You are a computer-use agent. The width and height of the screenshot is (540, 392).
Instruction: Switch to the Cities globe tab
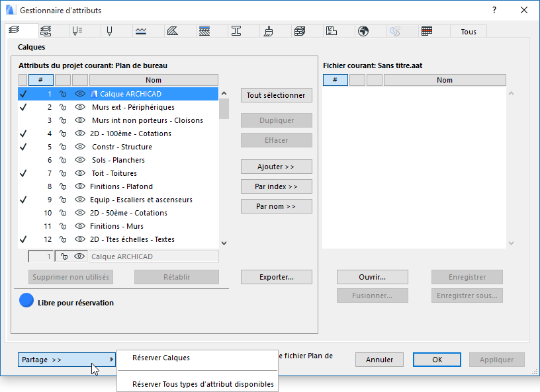click(363, 31)
